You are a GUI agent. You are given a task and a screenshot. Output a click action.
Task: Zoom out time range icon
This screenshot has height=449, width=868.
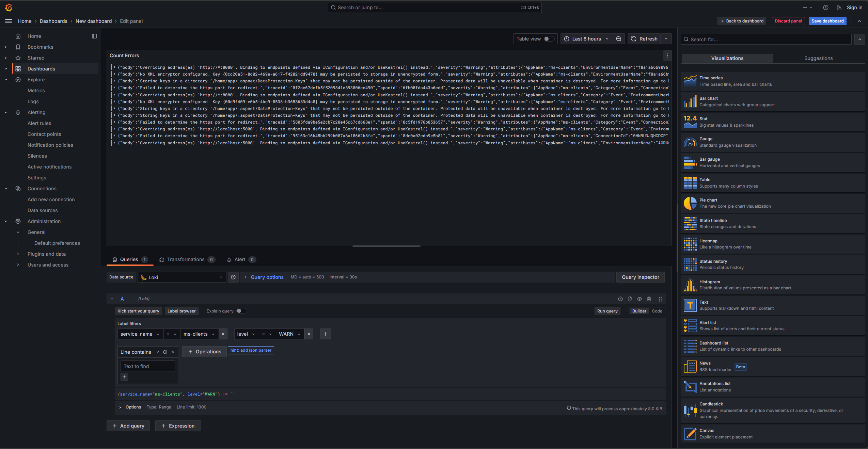click(x=619, y=39)
